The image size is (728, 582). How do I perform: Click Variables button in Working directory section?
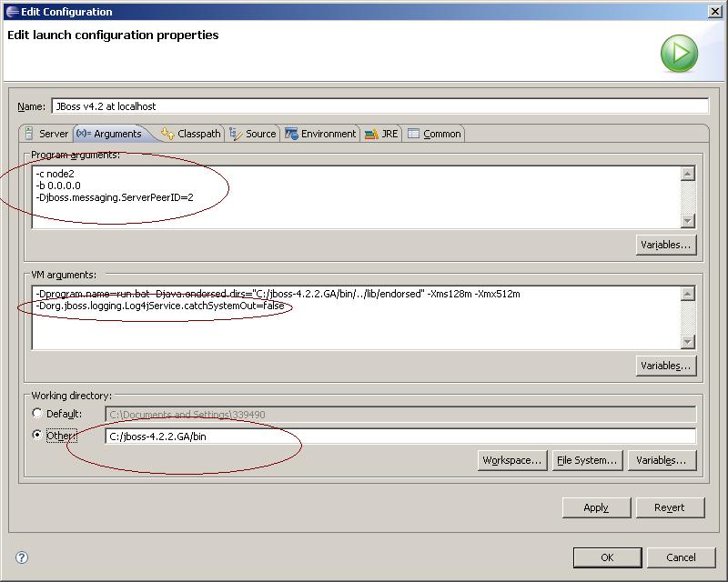pos(662,460)
